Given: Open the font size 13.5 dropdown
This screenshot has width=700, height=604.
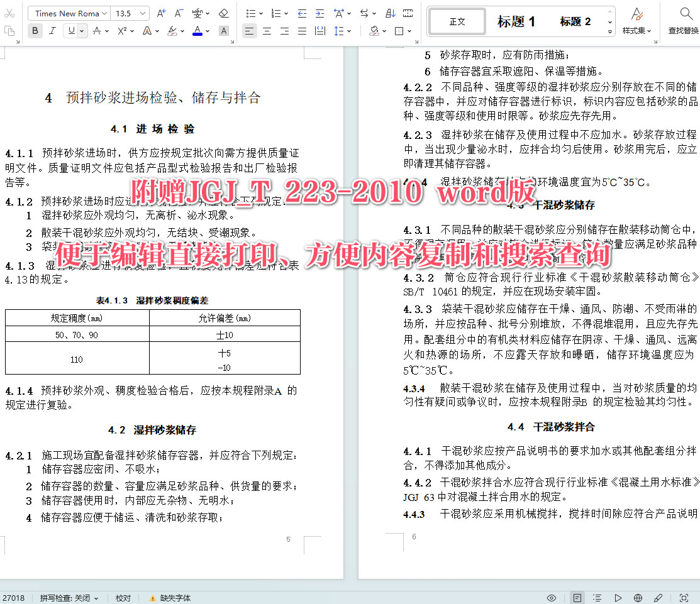Looking at the screenshot, I should 128,13.
